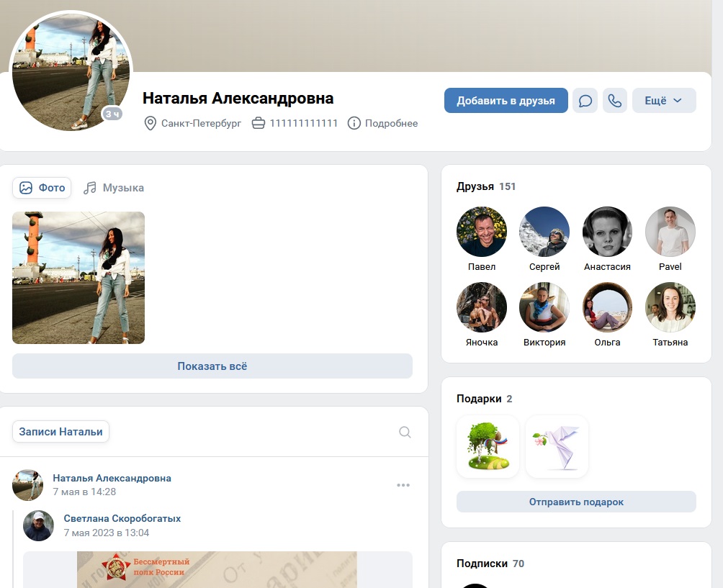Viewport: 723px width, 588px height.
Task: Click Отправить подарок button
Action: pos(576,502)
